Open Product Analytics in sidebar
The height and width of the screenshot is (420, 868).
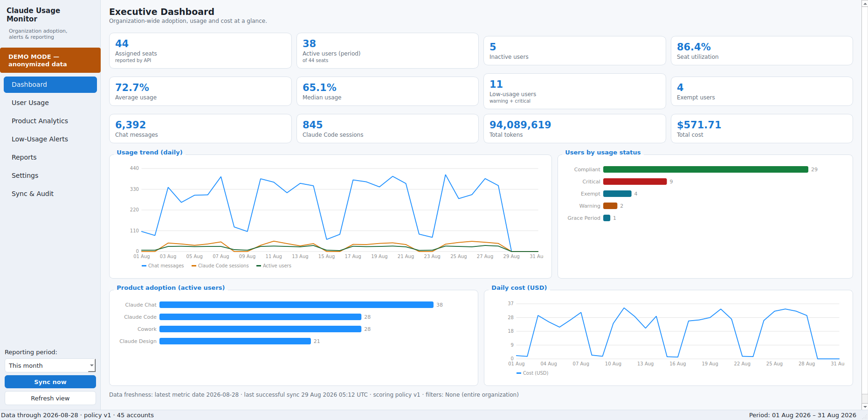point(50,121)
